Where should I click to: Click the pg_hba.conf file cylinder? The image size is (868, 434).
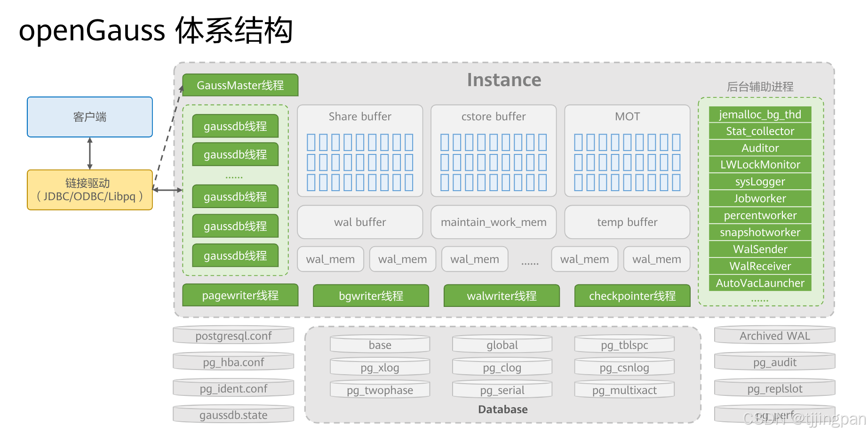tap(233, 362)
